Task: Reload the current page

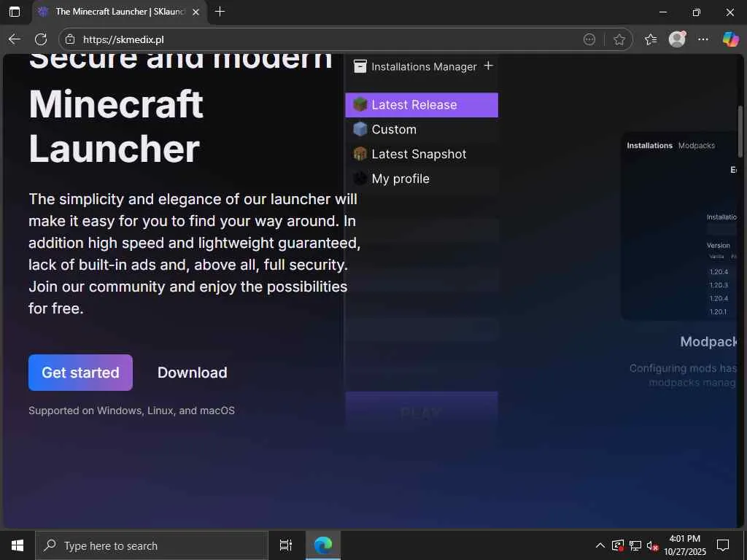Action: click(41, 39)
